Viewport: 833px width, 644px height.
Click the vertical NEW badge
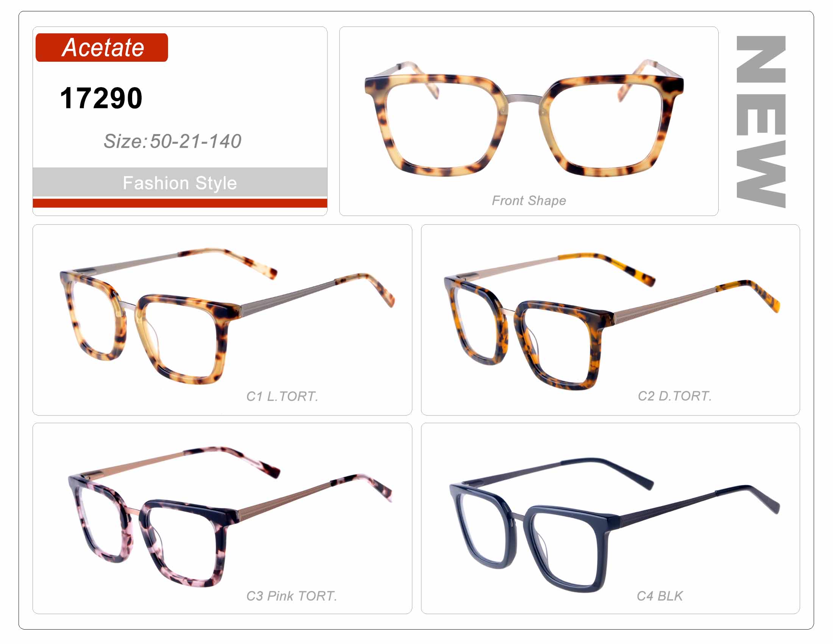pos(761,122)
